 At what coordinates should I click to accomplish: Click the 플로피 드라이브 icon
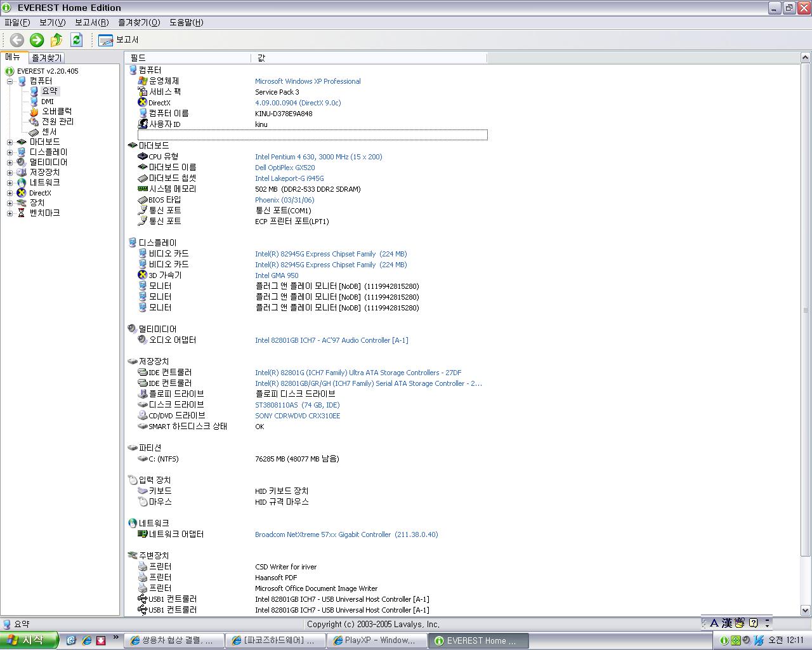143,394
